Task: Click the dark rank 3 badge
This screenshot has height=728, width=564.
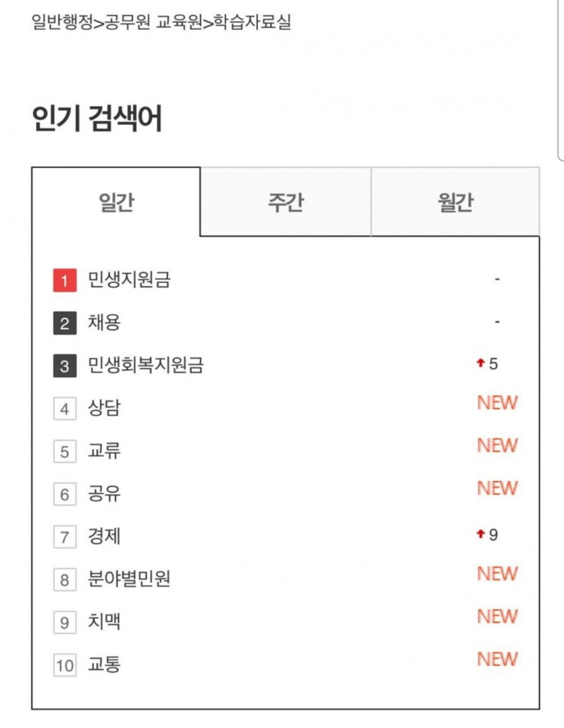Action: click(x=65, y=365)
